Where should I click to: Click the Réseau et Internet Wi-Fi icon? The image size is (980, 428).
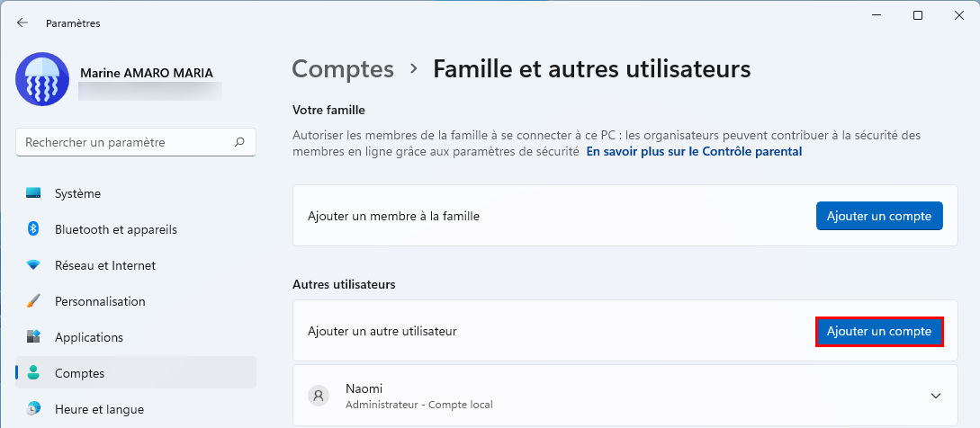tap(33, 265)
